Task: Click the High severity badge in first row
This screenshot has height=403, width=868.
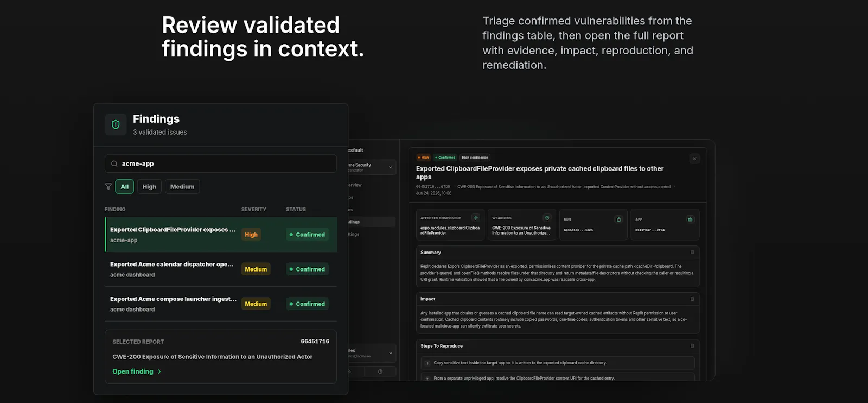Action: tap(251, 235)
